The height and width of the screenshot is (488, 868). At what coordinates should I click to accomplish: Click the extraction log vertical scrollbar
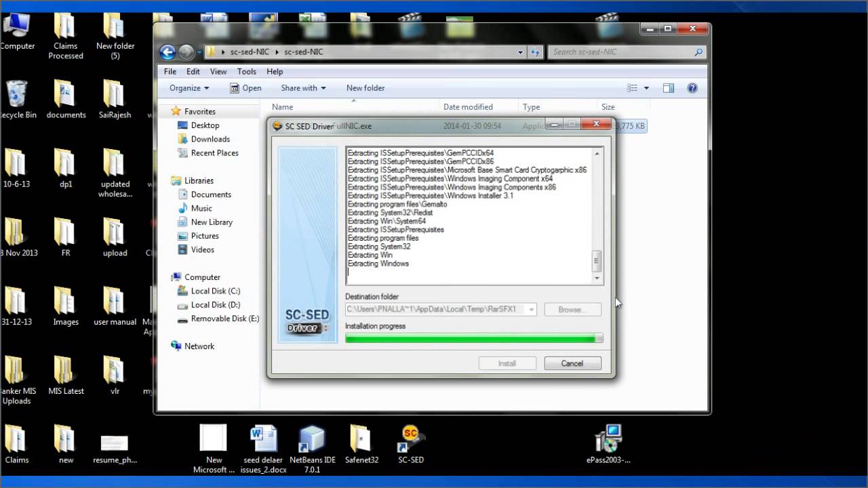(x=597, y=216)
